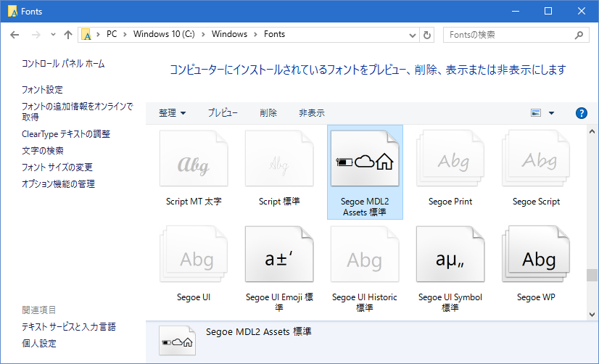Select Segoe UI Emoji font icon
Viewport: 599px width, 364px height.
(x=279, y=254)
